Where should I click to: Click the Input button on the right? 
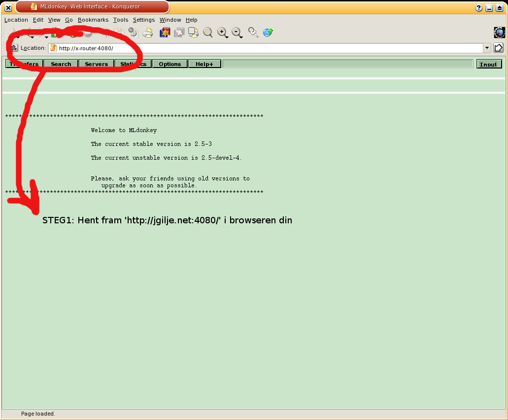coord(488,64)
